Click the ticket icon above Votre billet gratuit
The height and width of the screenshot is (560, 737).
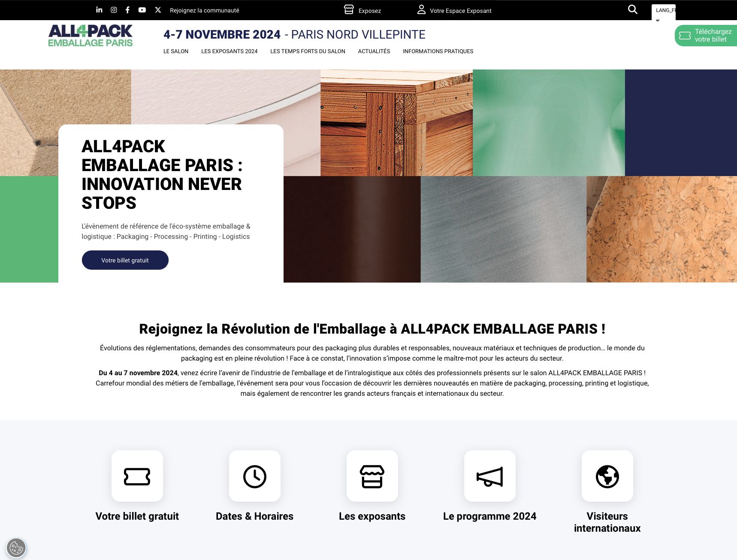tap(137, 476)
